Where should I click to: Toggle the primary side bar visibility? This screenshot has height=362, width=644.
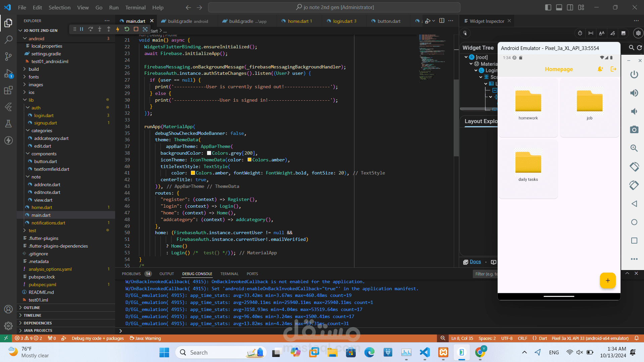click(x=548, y=7)
